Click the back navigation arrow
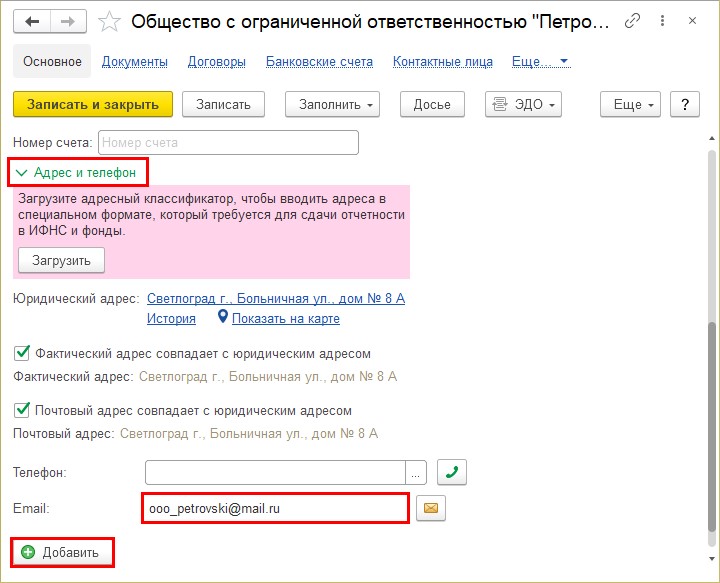The image size is (720, 583). (33, 21)
